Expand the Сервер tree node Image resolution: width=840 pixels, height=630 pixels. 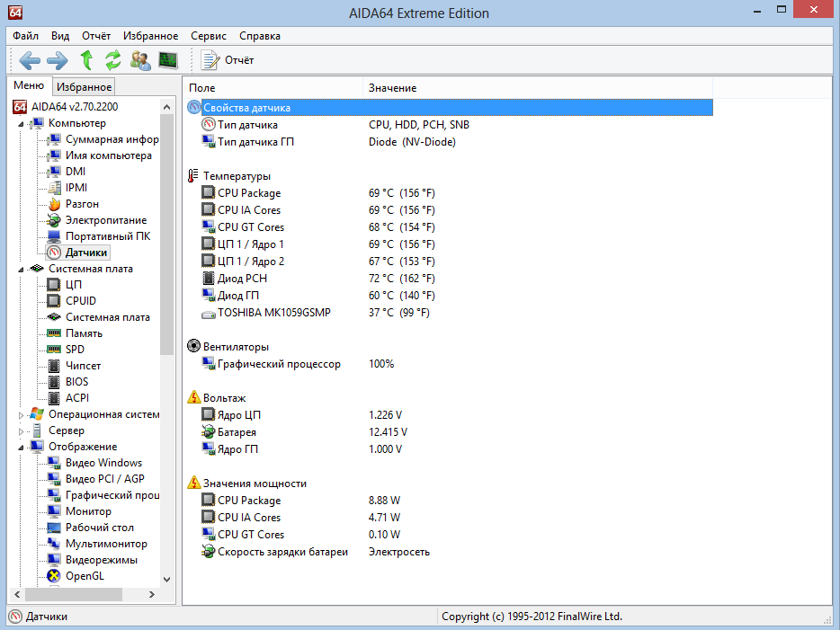pos(21,430)
